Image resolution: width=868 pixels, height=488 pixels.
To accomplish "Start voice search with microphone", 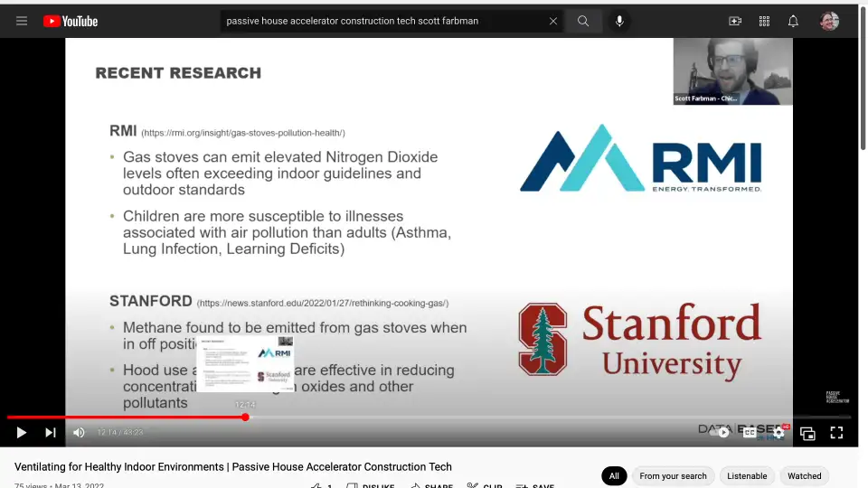I will pyautogui.click(x=619, y=21).
